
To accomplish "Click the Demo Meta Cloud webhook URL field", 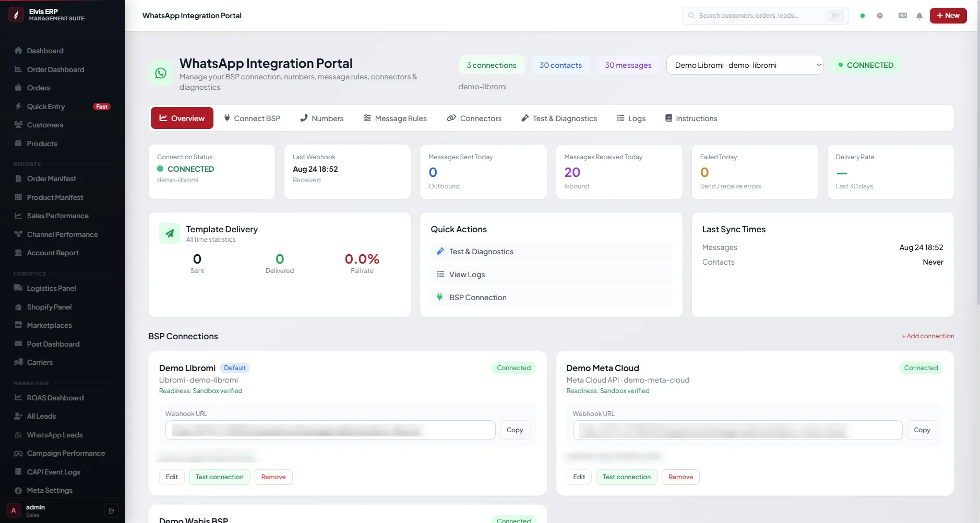I will click(737, 430).
